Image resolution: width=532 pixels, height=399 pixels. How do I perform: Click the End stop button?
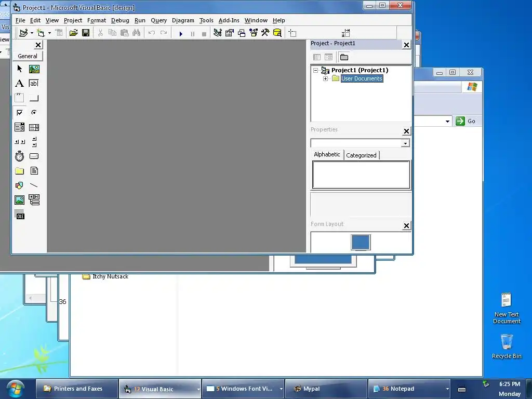pos(204,34)
